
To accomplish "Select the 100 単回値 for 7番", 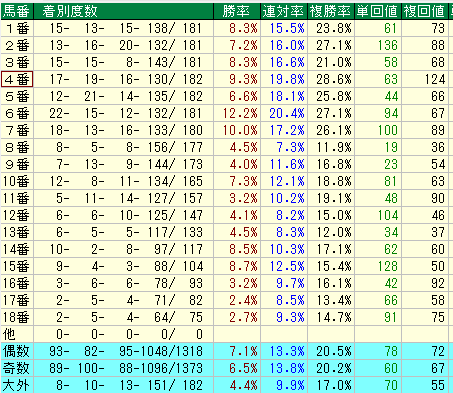I will (388, 131).
